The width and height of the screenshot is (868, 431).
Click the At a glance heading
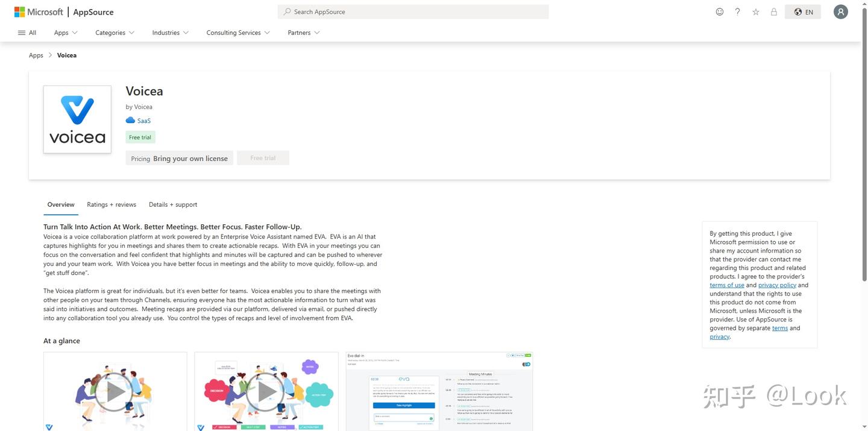61,341
